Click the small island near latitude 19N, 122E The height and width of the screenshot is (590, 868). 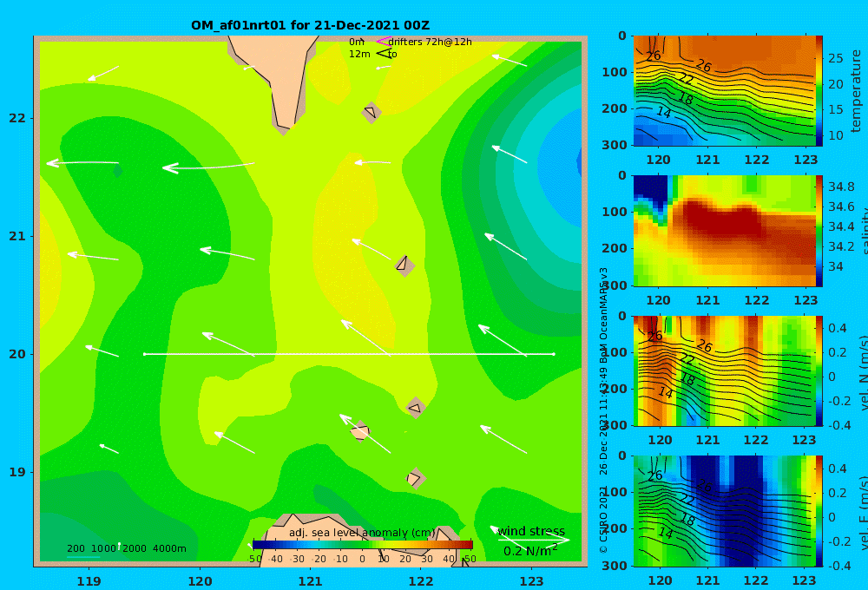415,478
